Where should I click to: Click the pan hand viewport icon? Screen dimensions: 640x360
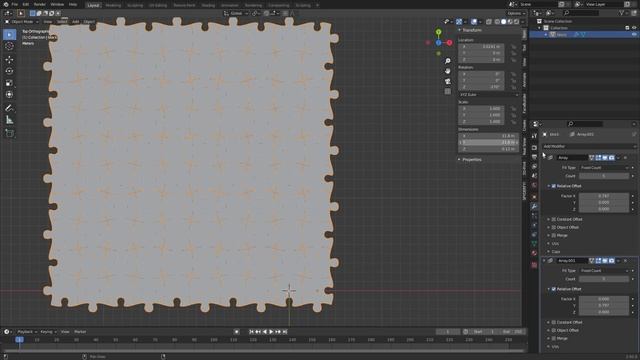pos(448,71)
